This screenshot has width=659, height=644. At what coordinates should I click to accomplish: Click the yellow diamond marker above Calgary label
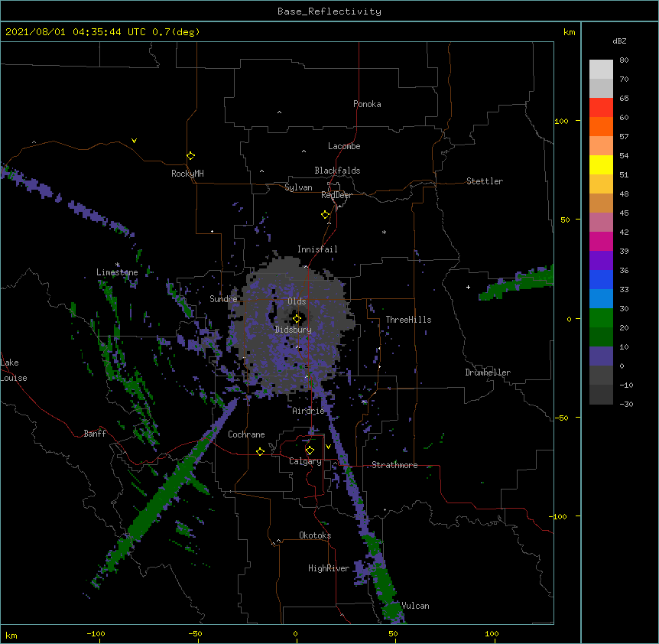pos(310,450)
